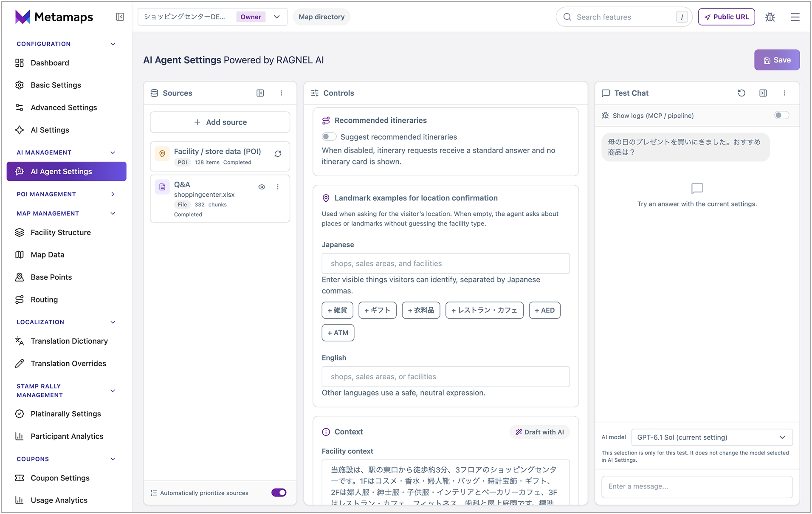Click the Q&A file document icon
Screen dimensions: 812x514
(x=162, y=187)
